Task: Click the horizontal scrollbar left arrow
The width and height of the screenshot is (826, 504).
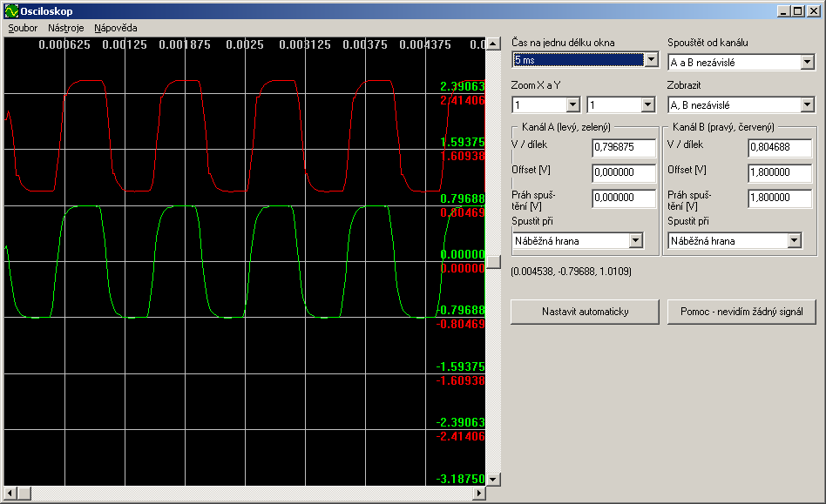Action: [10, 494]
